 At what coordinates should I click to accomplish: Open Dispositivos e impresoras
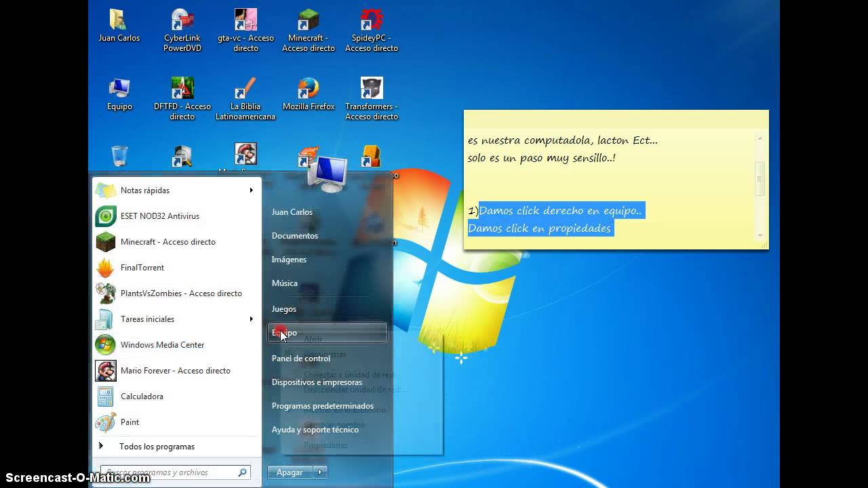pyautogui.click(x=317, y=382)
